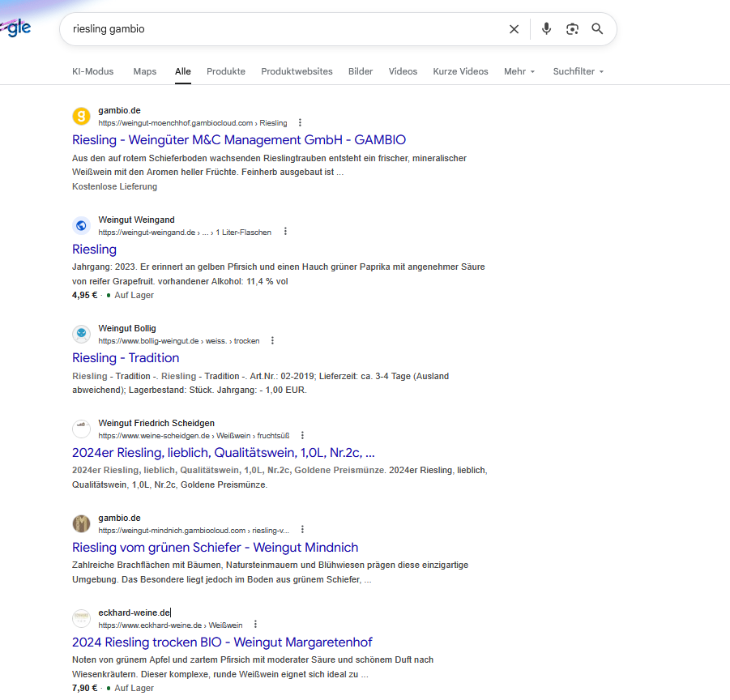This screenshot has height=700, width=730.
Task: Submit search with the magnifying glass icon
Action: pyautogui.click(x=597, y=29)
